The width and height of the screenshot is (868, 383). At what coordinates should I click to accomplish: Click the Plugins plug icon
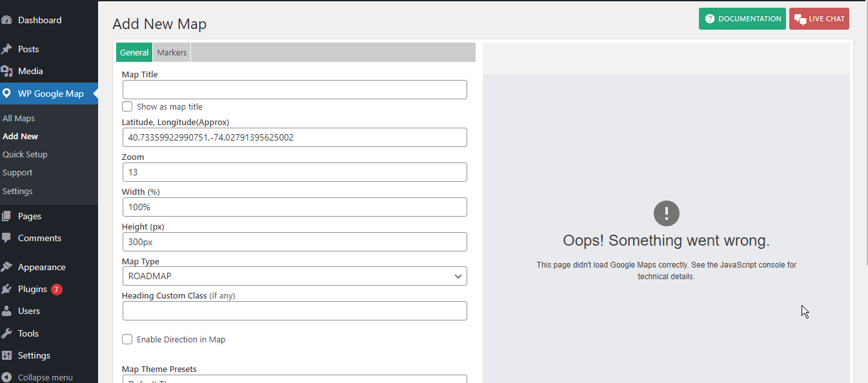pyautogui.click(x=7, y=289)
